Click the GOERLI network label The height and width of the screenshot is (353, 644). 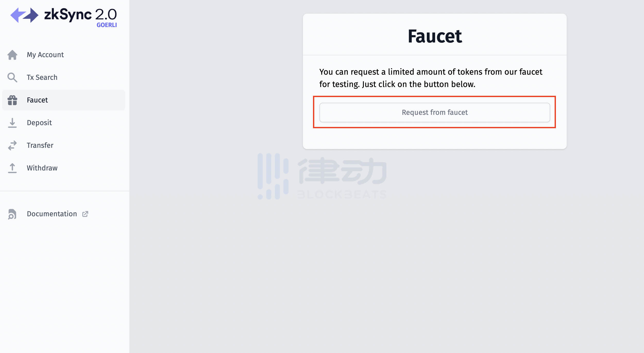coord(107,25)
